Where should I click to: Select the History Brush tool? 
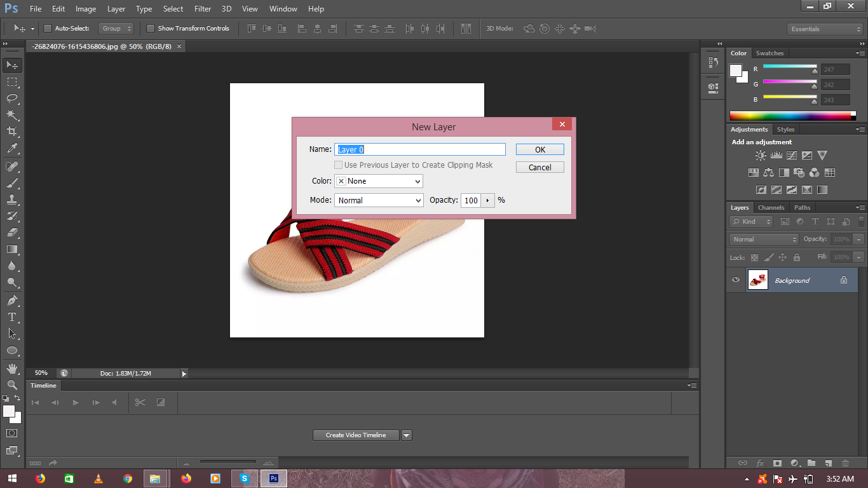(x=12, y=216)
